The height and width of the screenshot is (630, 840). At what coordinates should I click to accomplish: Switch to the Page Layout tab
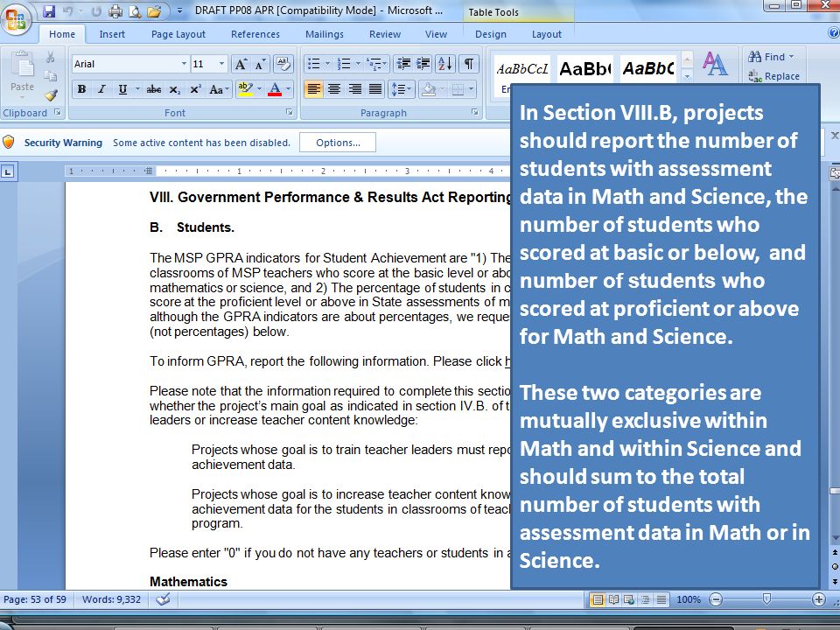click(x=178, y=34)
